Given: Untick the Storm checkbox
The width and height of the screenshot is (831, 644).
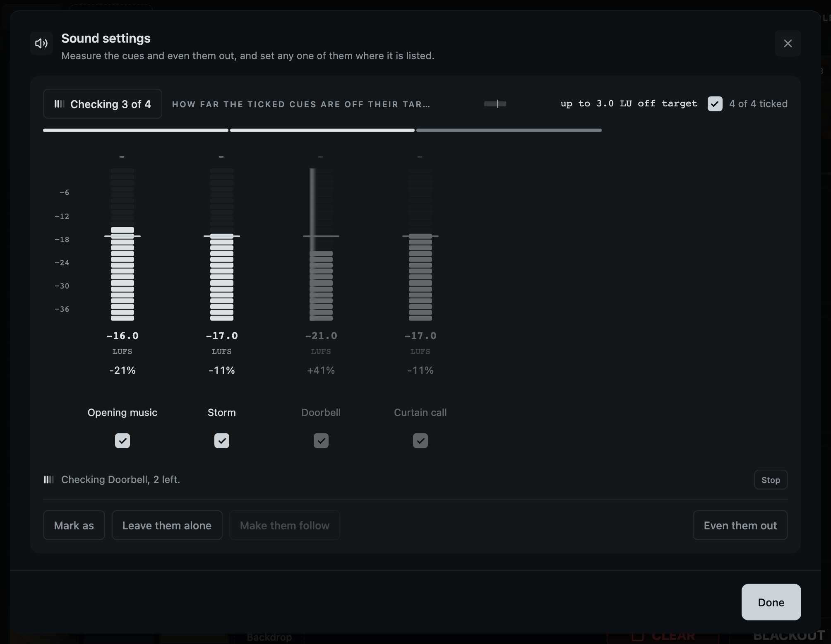Looking at the screenshot, I should [x=222, y=441].
